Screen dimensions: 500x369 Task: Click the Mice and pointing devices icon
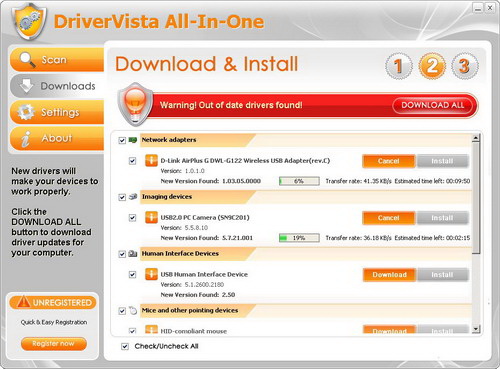tap(133, 311)
